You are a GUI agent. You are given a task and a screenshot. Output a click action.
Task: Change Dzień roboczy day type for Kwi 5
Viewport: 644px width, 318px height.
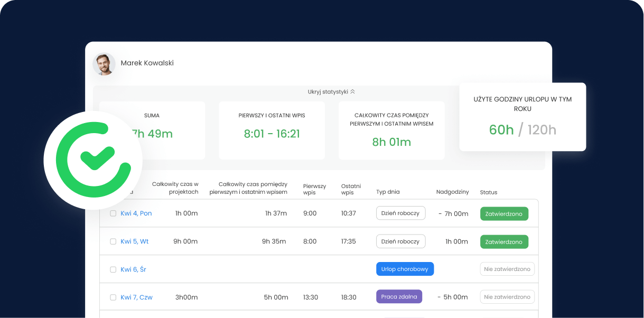[400, 241]
